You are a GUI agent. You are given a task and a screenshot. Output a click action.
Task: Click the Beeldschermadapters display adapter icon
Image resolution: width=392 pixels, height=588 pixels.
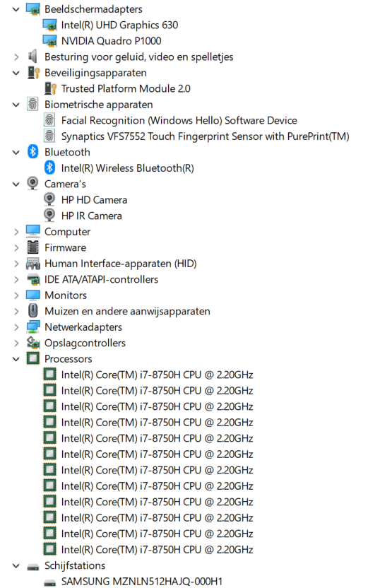[x=33, y=9]
